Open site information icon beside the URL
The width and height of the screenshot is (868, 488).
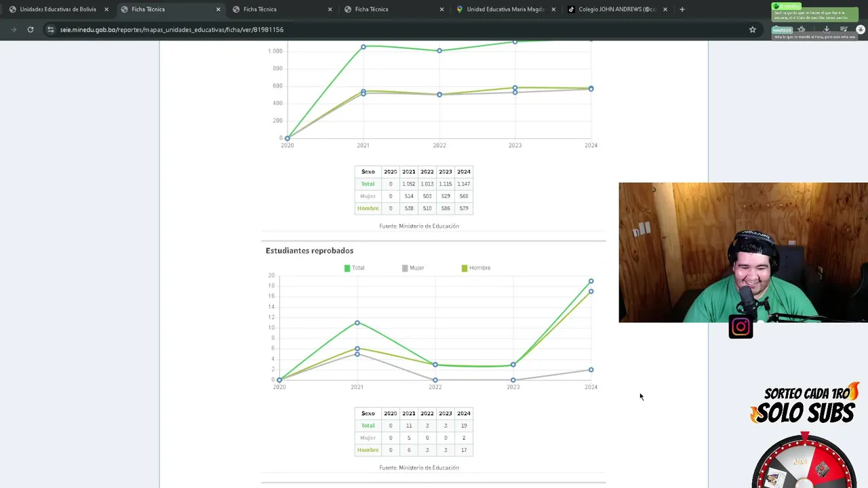point(50,29)
